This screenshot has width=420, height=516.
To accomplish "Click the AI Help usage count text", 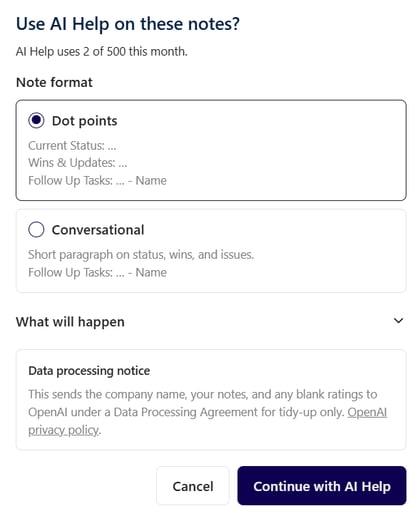I will (102, 52).
